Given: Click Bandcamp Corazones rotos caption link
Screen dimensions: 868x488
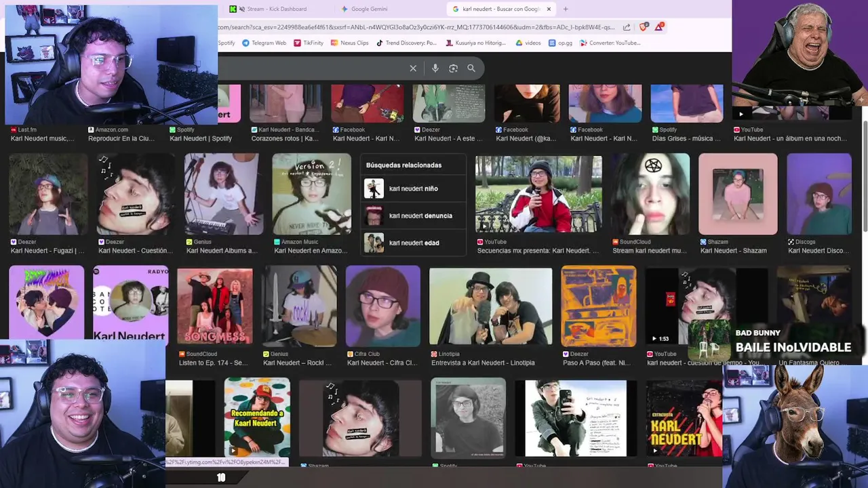Looking at the screenshot, I should point(285,138).
